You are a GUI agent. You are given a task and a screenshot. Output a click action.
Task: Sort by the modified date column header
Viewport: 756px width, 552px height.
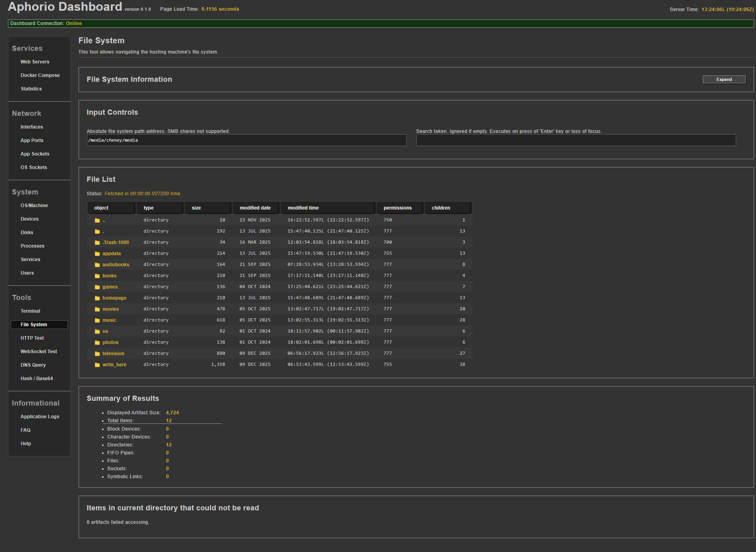tap(255, 208)
